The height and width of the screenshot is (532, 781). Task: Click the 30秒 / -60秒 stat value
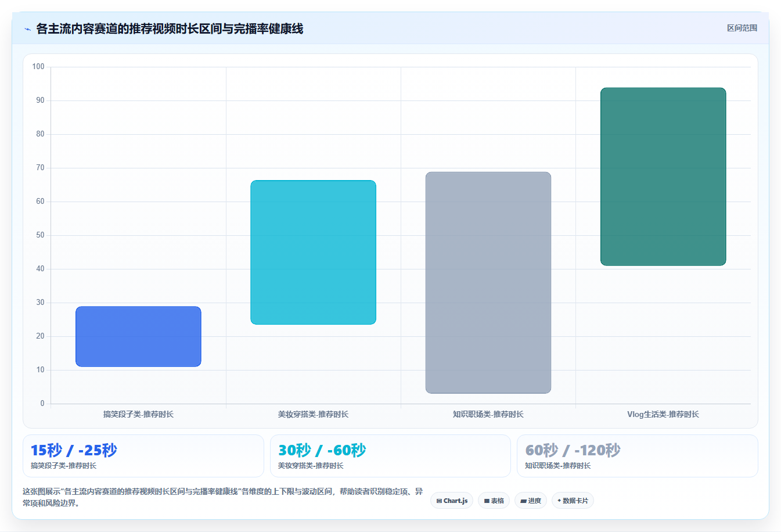pyautogui.click(x=322, y=450)
